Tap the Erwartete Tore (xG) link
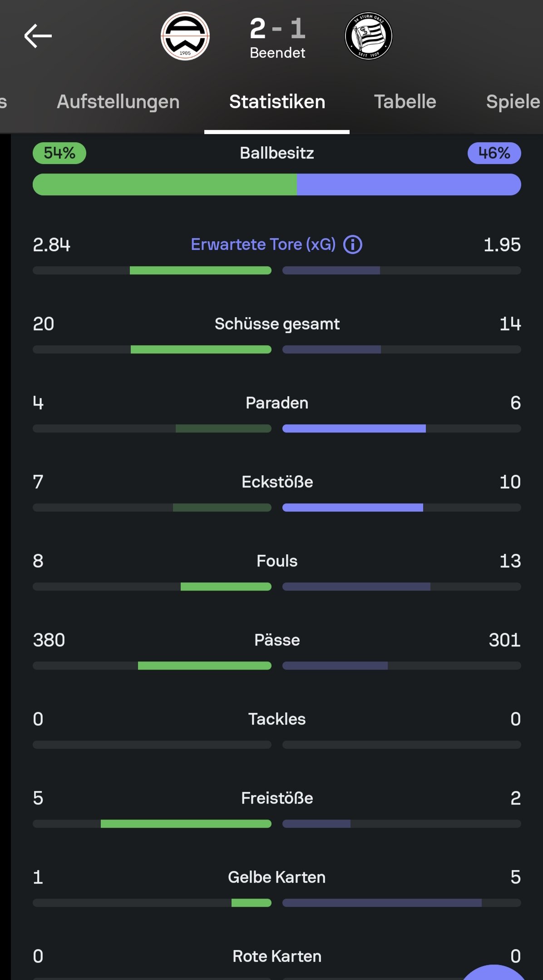The height and width of the screenshot is (980, 543). point(263,244)
